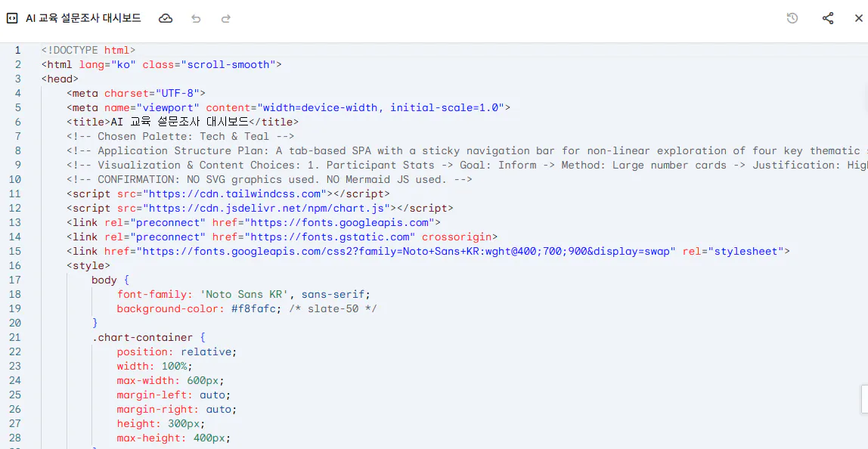Click line number 21 in the gutter

15,338
